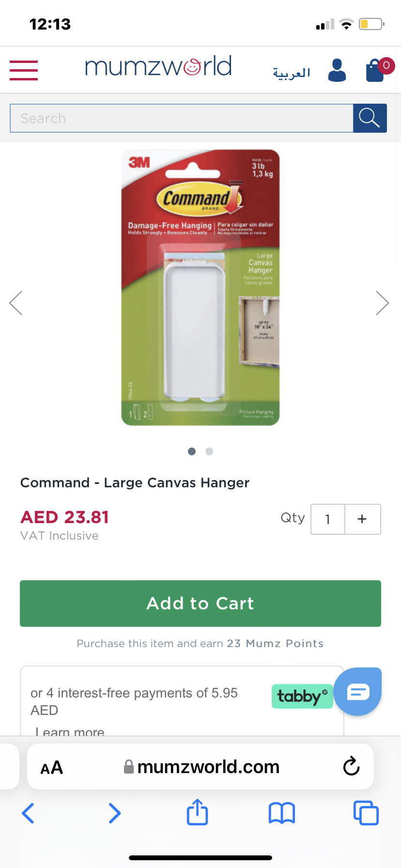The height and width of the screenshot is (868, 401).
Task: Select the first image carousel dot
Action: 192,451
